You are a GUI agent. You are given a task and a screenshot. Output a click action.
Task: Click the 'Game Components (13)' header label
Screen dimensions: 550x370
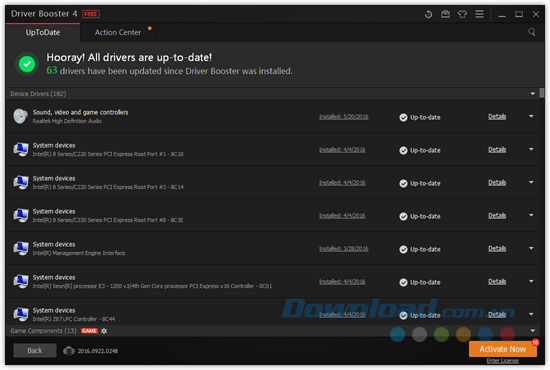point(43,331)
